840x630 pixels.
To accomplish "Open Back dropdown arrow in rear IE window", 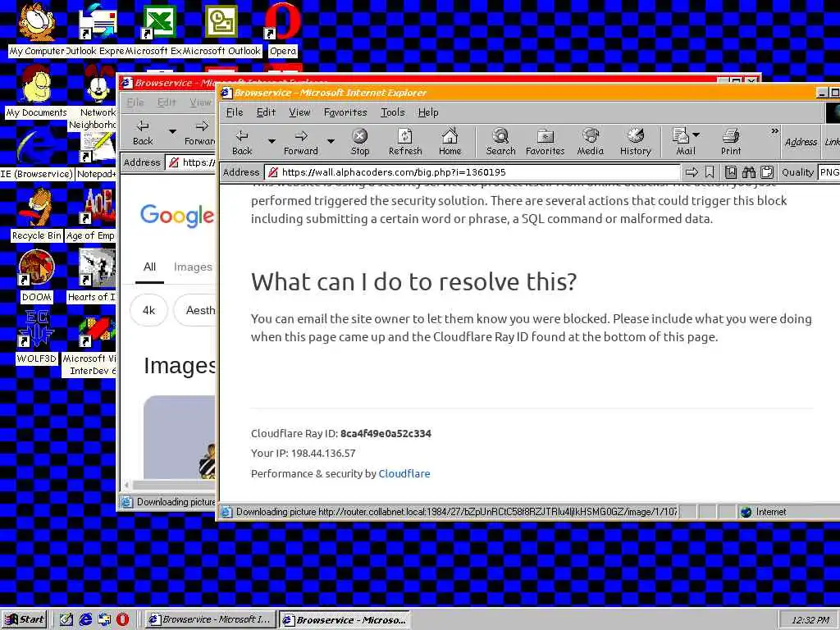I will (172, 131).
